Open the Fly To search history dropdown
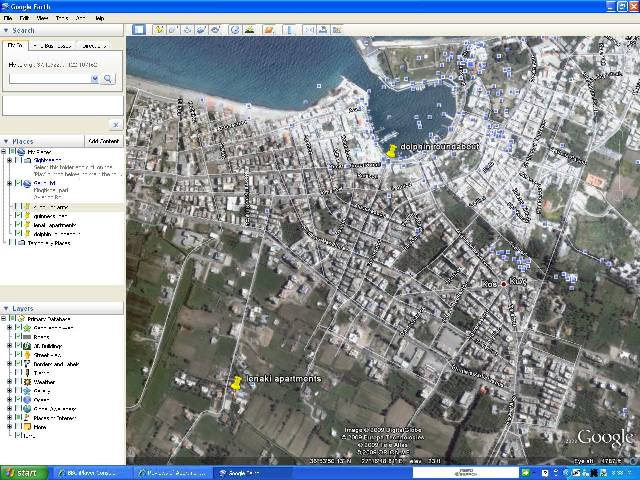 pos(94,79)
